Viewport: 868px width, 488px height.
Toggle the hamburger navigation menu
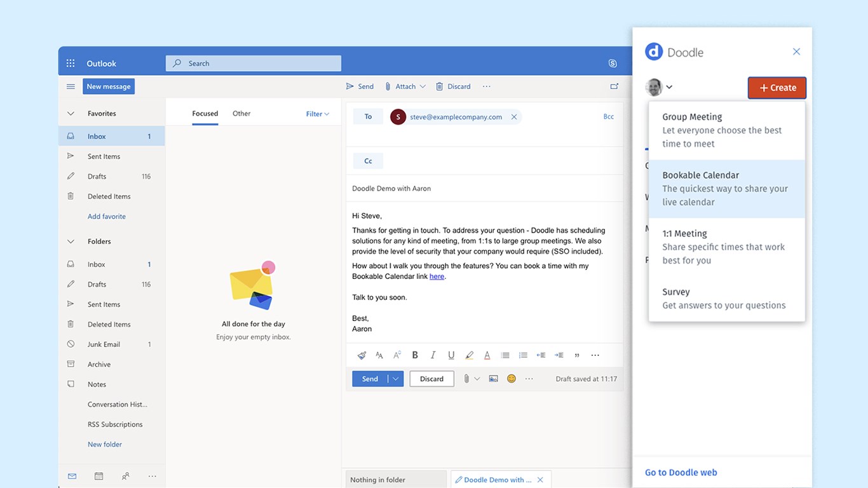click(71, 86)
